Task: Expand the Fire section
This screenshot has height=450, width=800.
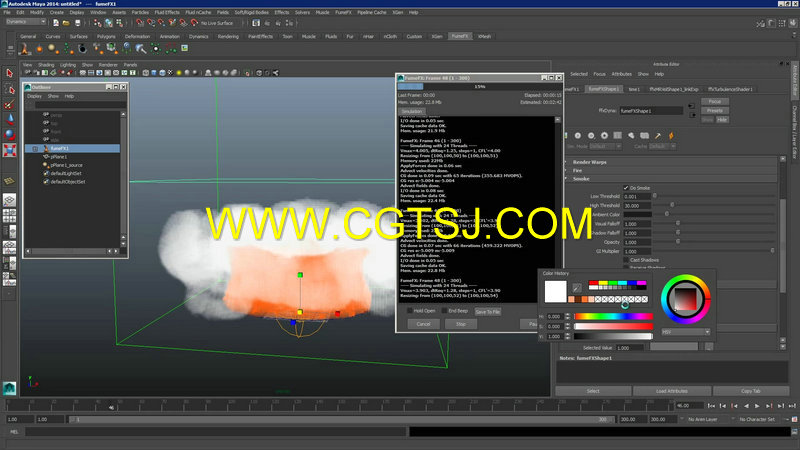Action: tap(578, 170)
